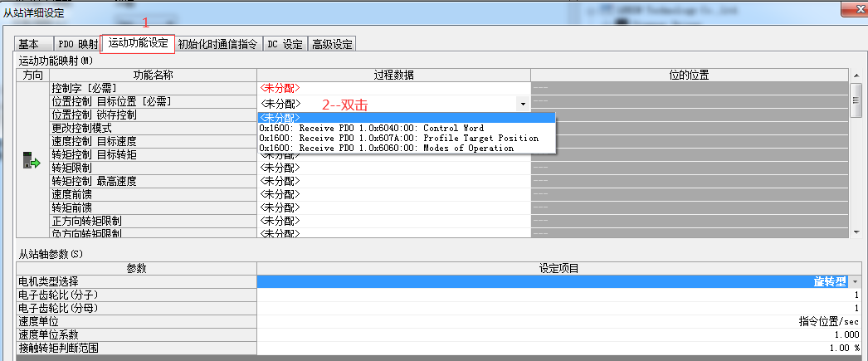
Task: Open dropdown arrow for 位置控制 目标位置
Action: point(522,104)
